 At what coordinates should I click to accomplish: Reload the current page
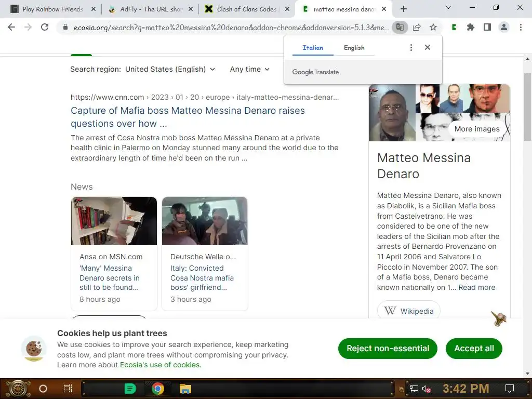45,27
